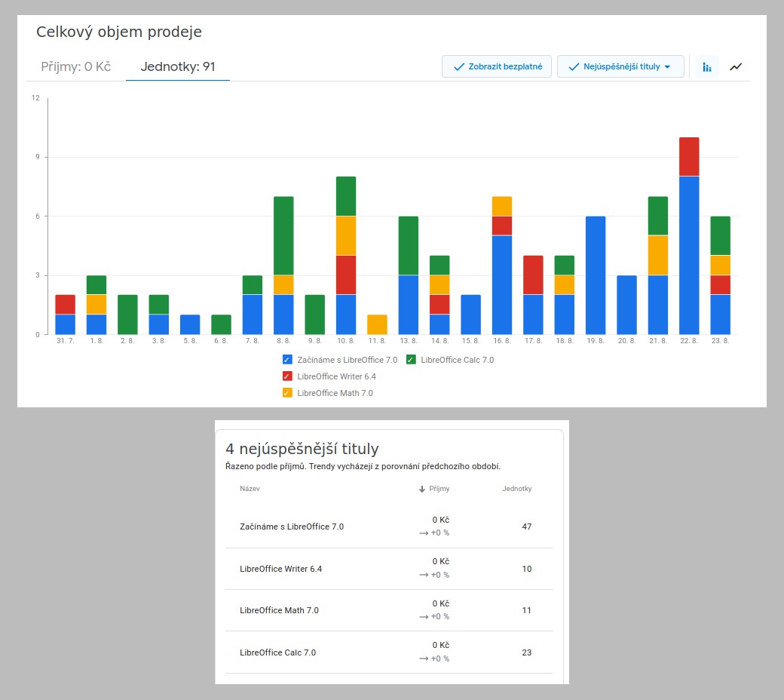Click the green bar for 9. 8.
Screen dimensions: 784x700
(x=315, y=315)
